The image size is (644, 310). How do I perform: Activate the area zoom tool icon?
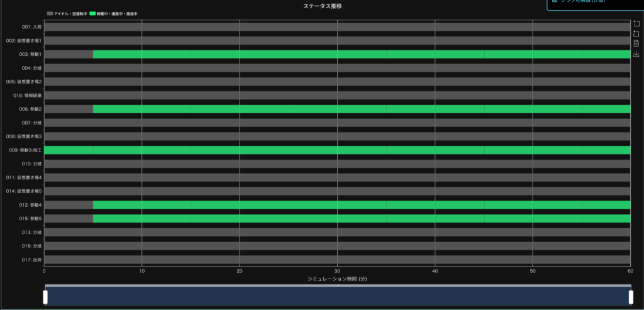(636, 23)
